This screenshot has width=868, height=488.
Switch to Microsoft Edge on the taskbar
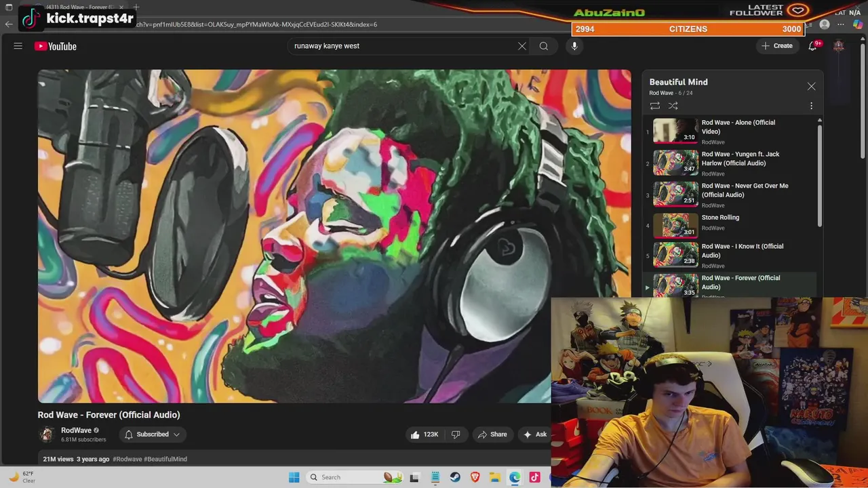point(515,477)
